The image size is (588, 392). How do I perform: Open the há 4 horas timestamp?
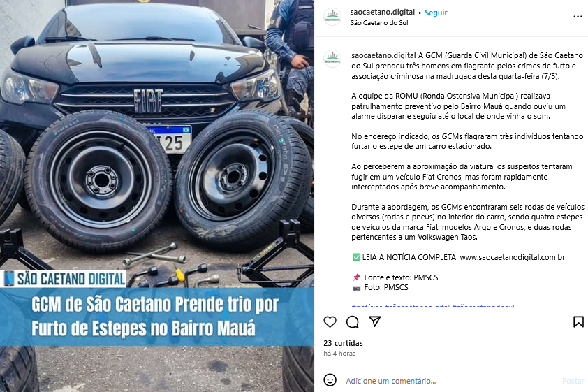point(339,354)
